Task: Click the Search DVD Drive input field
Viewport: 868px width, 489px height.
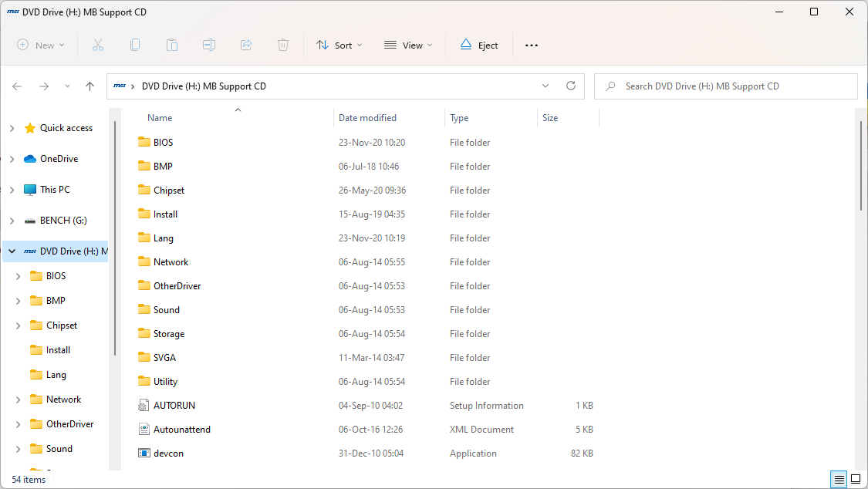Action: pos(733,86)
